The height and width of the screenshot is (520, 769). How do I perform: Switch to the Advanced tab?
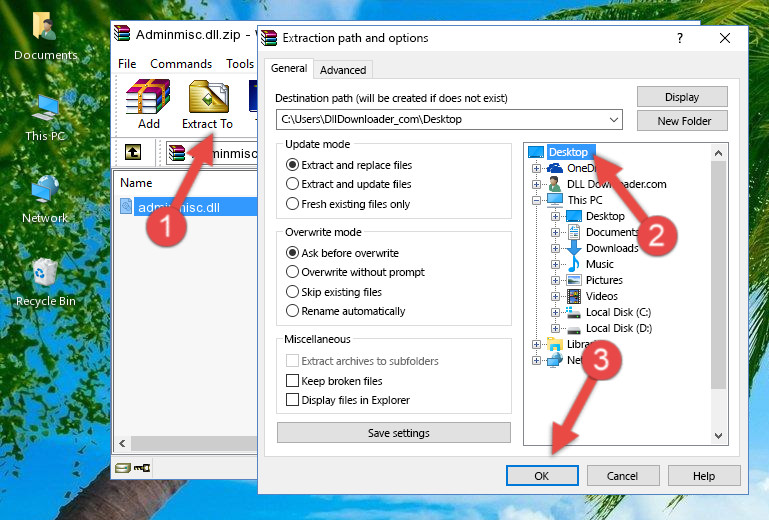tap(343, 70)
